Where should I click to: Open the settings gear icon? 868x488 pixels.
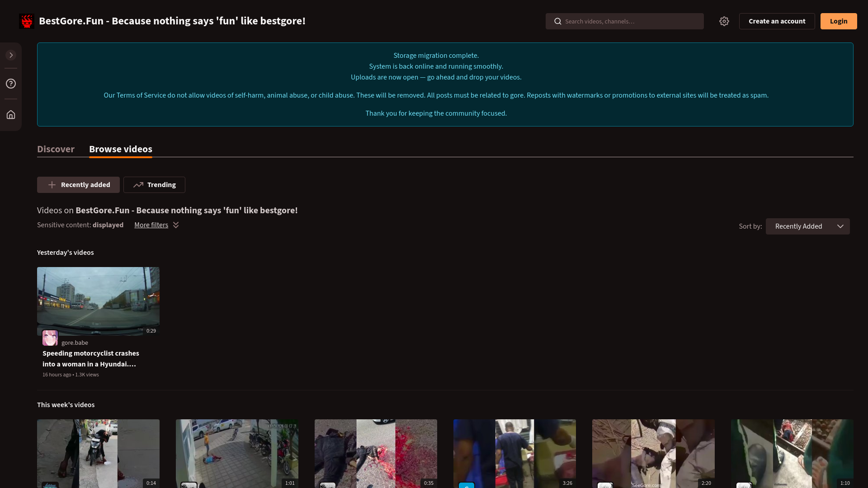click(x=724, y=21)
